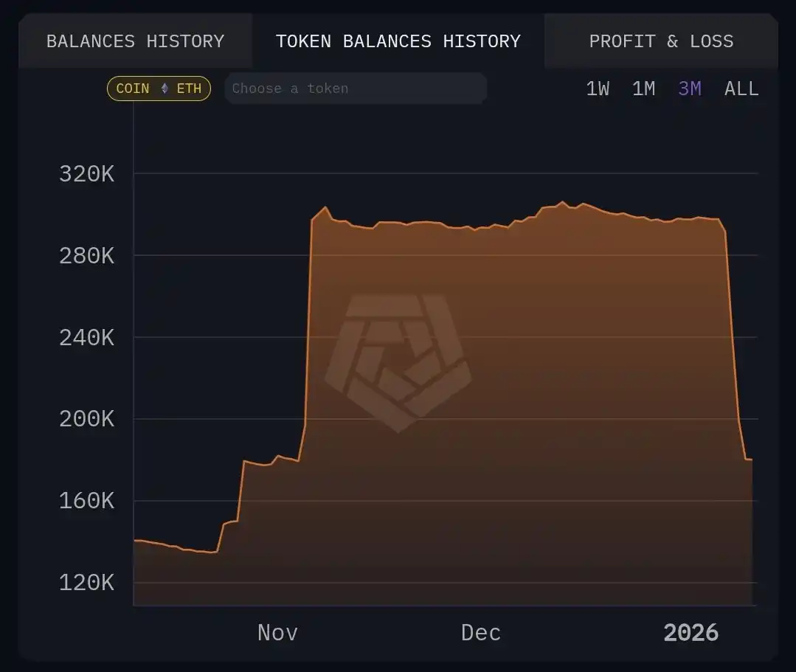The image size is (796, 672).
Task: Switch to the BALANCES HISTORY tab
Action: click(x=135, y=41)
